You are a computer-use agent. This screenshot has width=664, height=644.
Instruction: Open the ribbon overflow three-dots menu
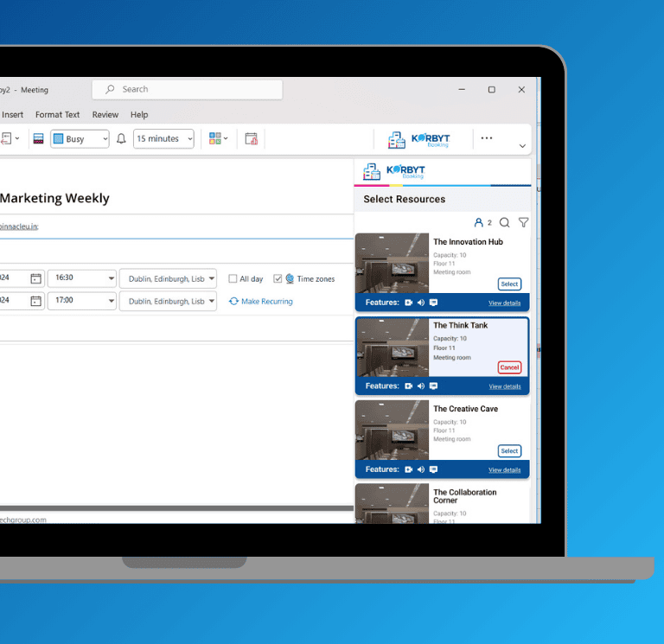click(487, 138)
